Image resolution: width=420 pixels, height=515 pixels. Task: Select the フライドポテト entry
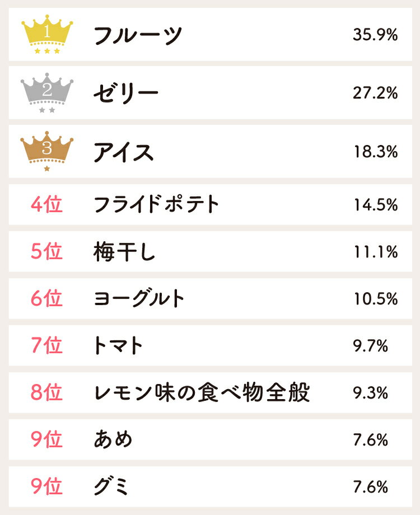click(x=156, y=205)
